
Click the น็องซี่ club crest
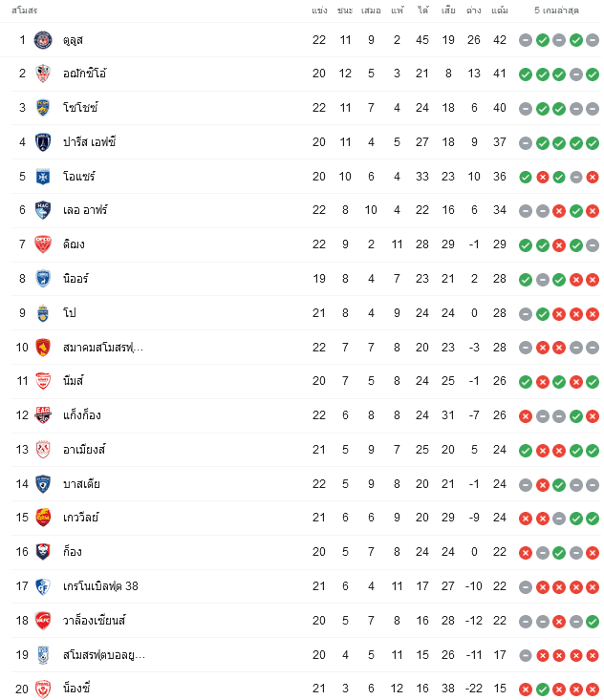(x=43, y=689)
